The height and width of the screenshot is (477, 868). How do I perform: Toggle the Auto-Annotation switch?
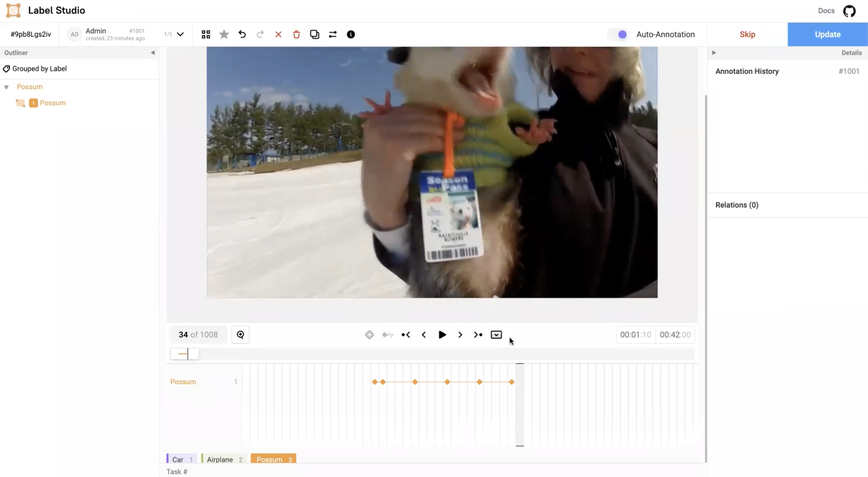[x=619, y=34]
